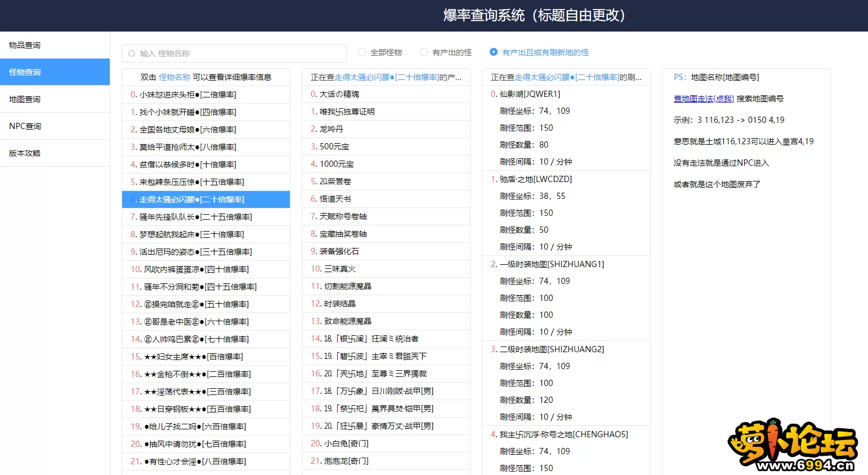Focus the 输入 怪物名称 search field
The image size is (868, 475).
click(234, 54)
